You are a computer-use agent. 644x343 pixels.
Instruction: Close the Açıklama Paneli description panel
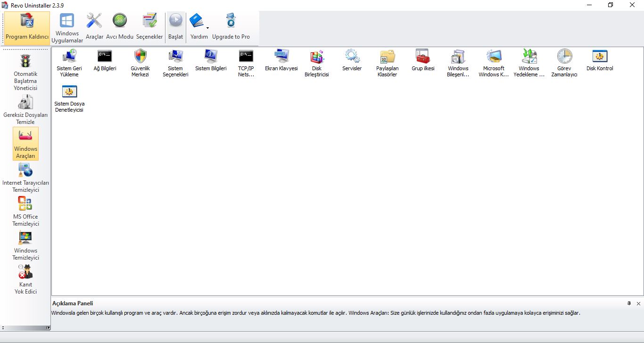[638, 303]
